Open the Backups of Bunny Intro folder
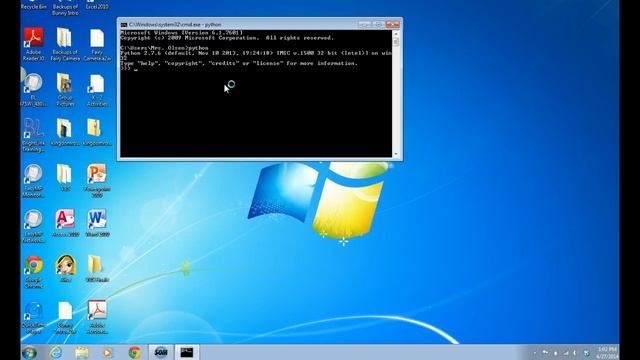Viewport: 640px width, 360px height. (x=65, y=8)
